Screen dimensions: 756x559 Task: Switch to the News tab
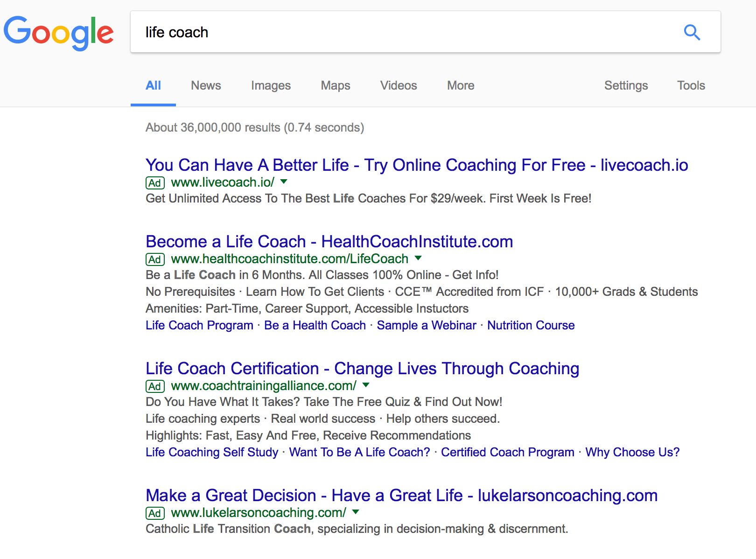(x=206, y=85)
